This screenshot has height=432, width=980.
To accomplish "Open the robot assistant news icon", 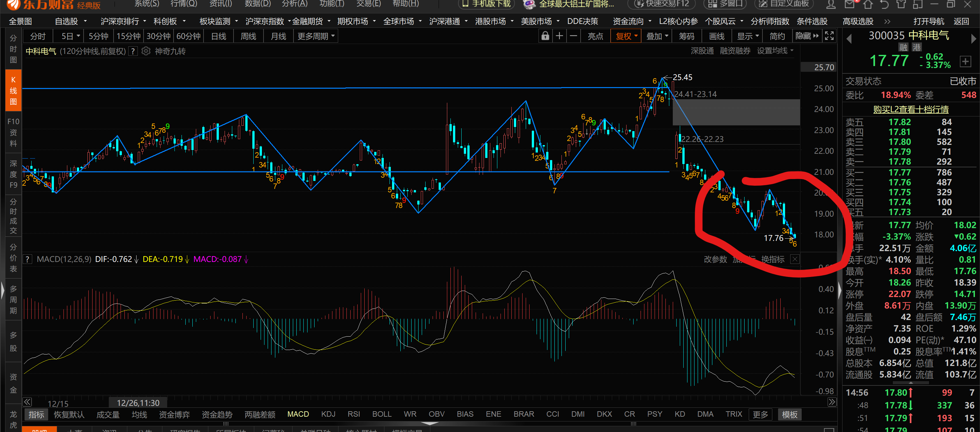I will coord(529,4).
